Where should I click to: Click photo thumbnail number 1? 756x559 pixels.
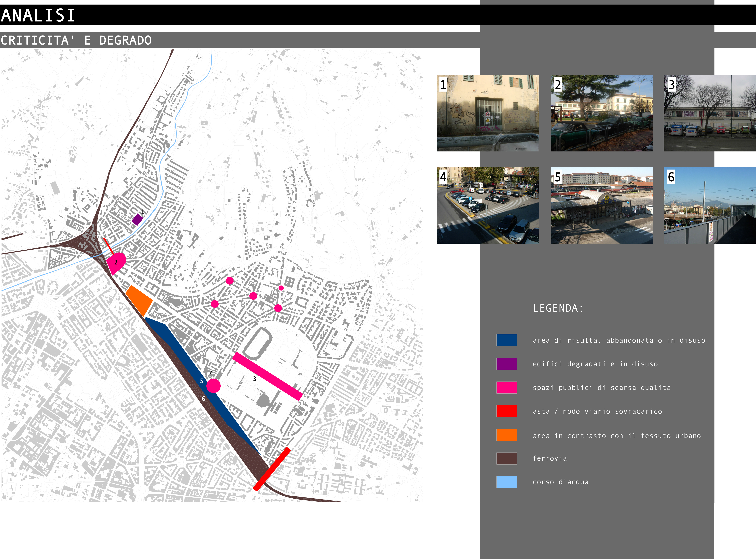tap(488, 113)
